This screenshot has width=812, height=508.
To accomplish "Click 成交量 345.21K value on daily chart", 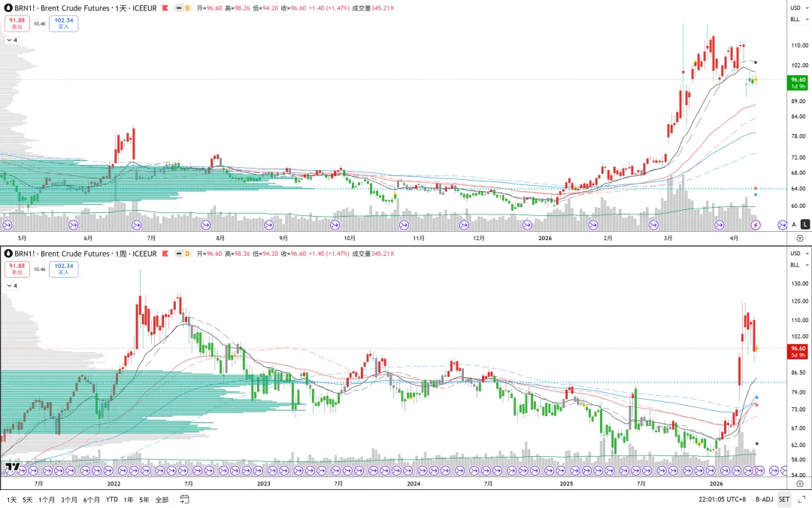I will click(x=374, y=8).
